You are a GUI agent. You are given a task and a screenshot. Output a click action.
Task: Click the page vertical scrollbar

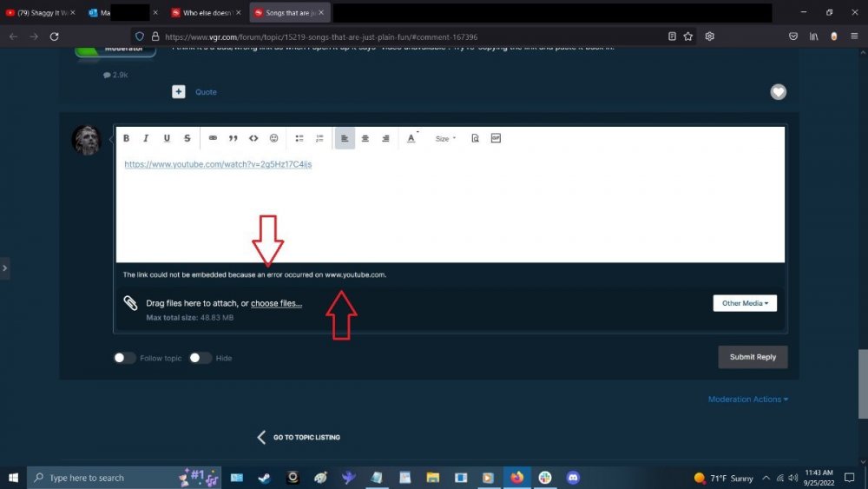pos(863,384)
